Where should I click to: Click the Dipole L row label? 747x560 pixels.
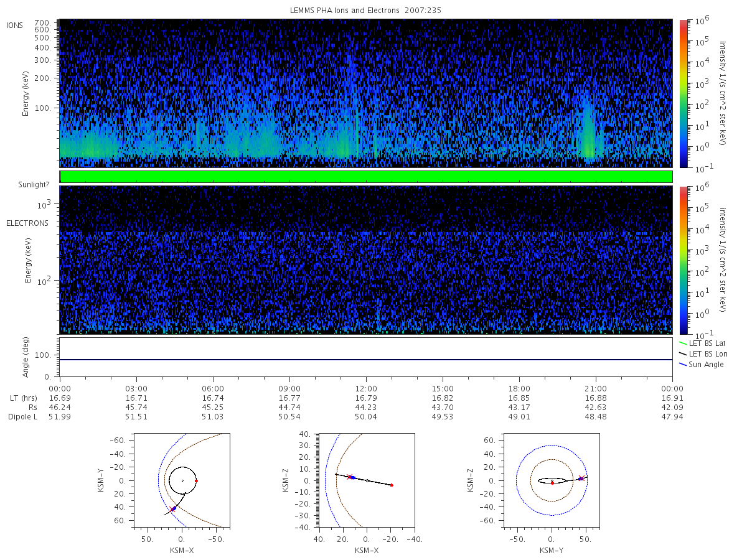click(23, 417)
